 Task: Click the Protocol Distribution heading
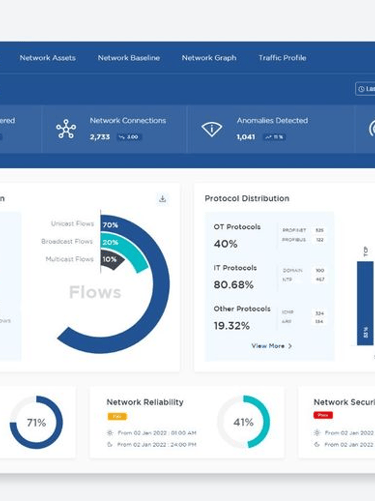point(247,198)
